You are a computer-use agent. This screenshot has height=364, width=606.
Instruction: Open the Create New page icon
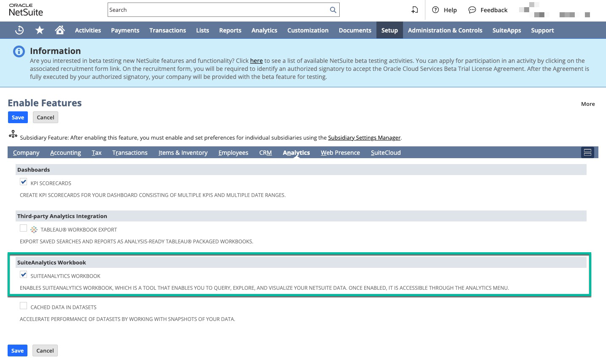tap(415, 10)
